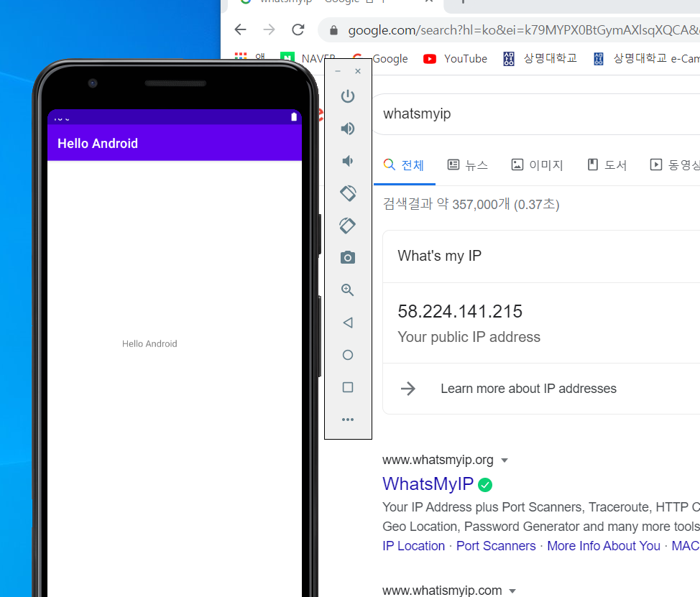Tap the emulator Overview square button
The image size is (700, 597).
pos(348,387)
